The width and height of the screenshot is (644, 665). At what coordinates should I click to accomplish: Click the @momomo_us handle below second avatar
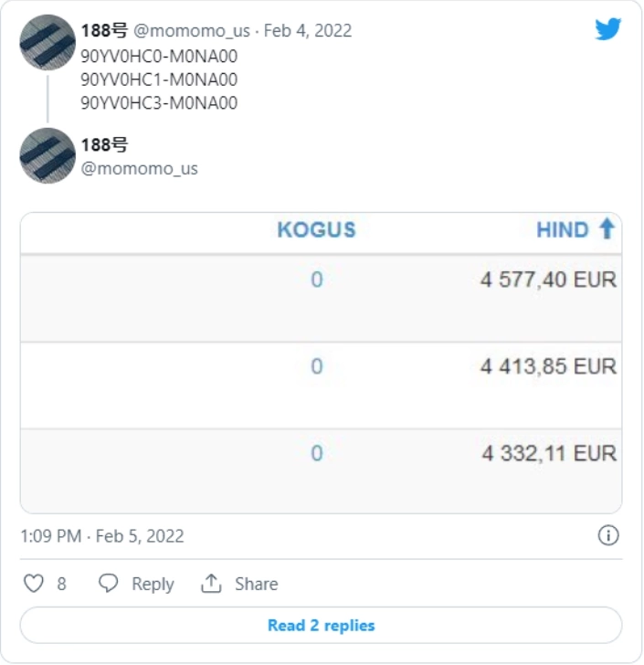point(139,169)
